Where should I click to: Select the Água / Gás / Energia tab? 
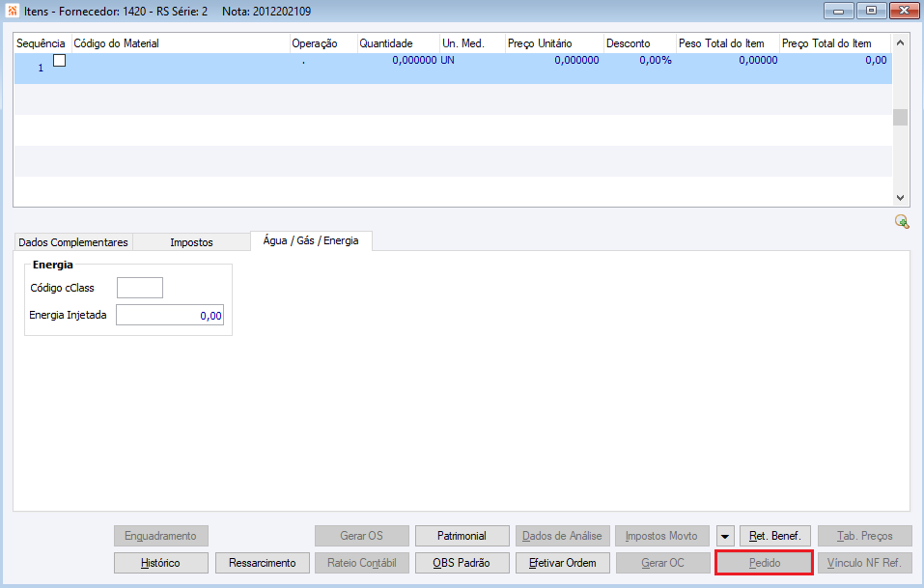coord(311,240)
